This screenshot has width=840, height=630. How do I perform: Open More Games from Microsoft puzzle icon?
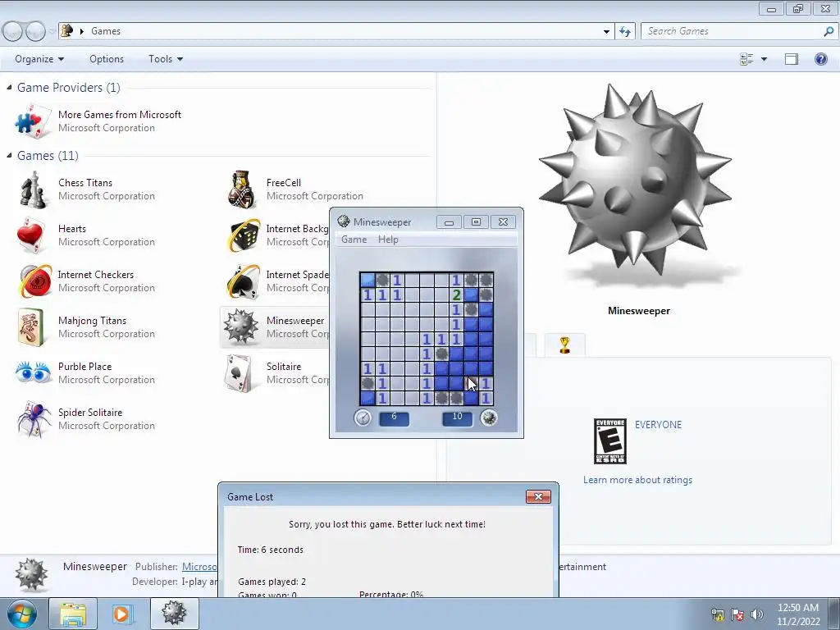(33, 121)
